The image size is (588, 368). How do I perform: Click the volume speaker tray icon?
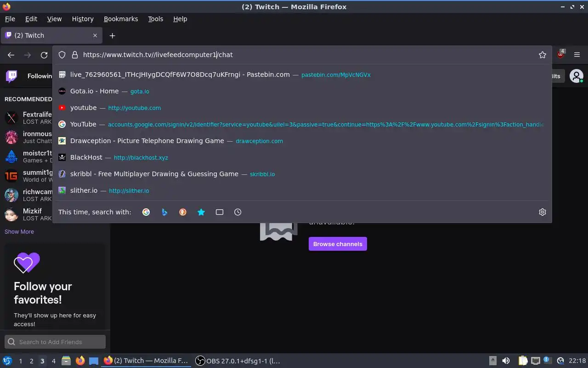[x=506, y=361]
